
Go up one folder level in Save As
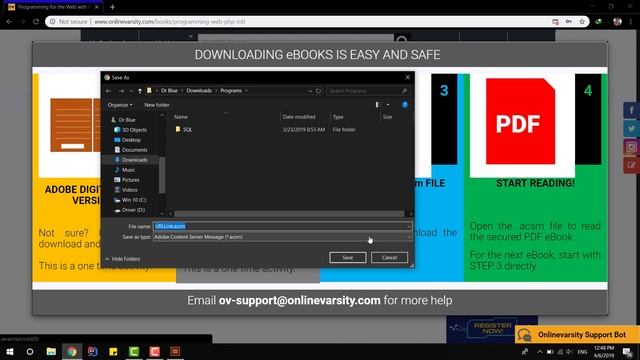140,91
